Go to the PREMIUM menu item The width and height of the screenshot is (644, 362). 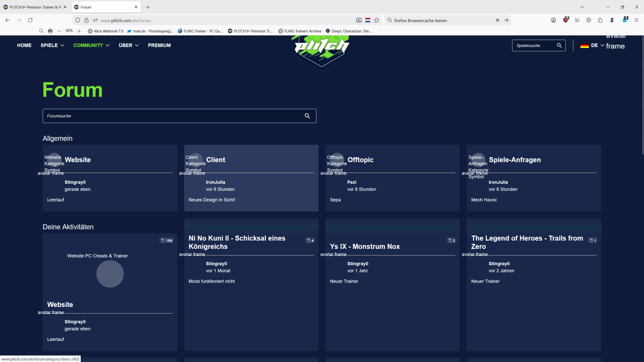pos(159,45)
